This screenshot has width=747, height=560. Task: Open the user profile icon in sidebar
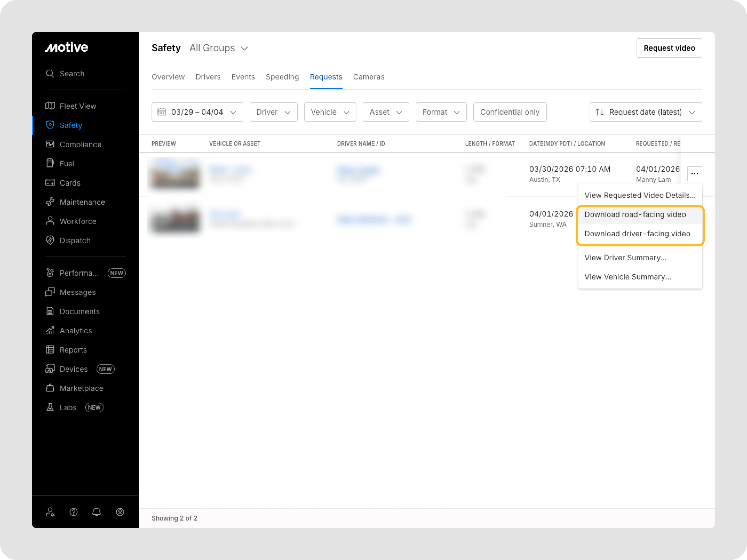tap(120, 512)
